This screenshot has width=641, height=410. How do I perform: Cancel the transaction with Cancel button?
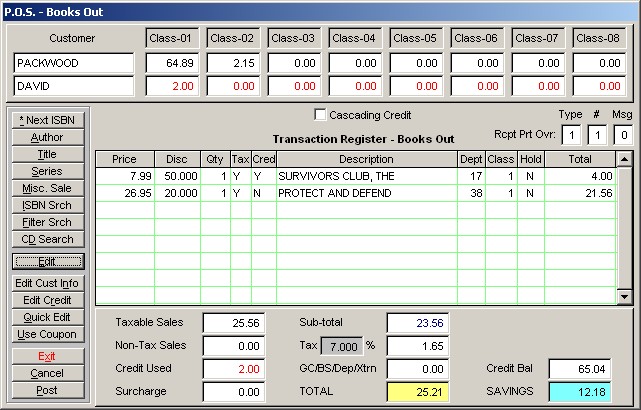point(48,374)
